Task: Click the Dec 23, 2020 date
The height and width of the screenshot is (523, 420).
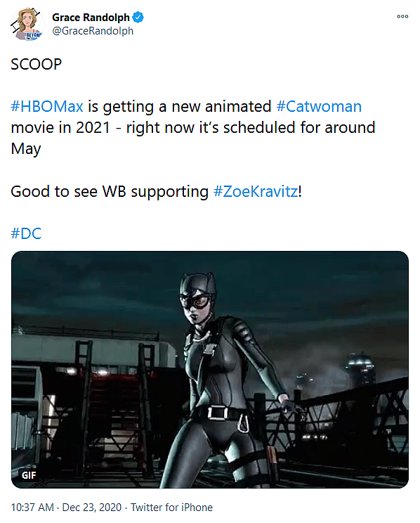Action: click(92, 508)
